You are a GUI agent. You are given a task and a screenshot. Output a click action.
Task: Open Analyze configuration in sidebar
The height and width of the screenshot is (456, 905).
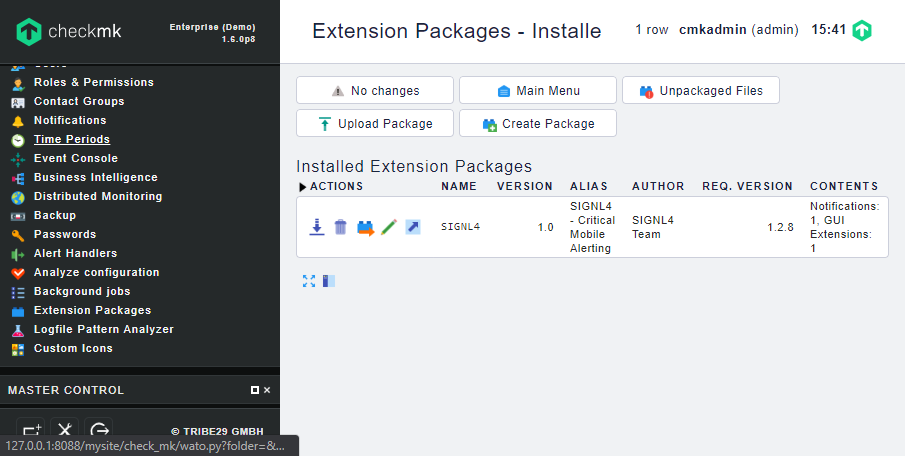click(x=96, y=272)
